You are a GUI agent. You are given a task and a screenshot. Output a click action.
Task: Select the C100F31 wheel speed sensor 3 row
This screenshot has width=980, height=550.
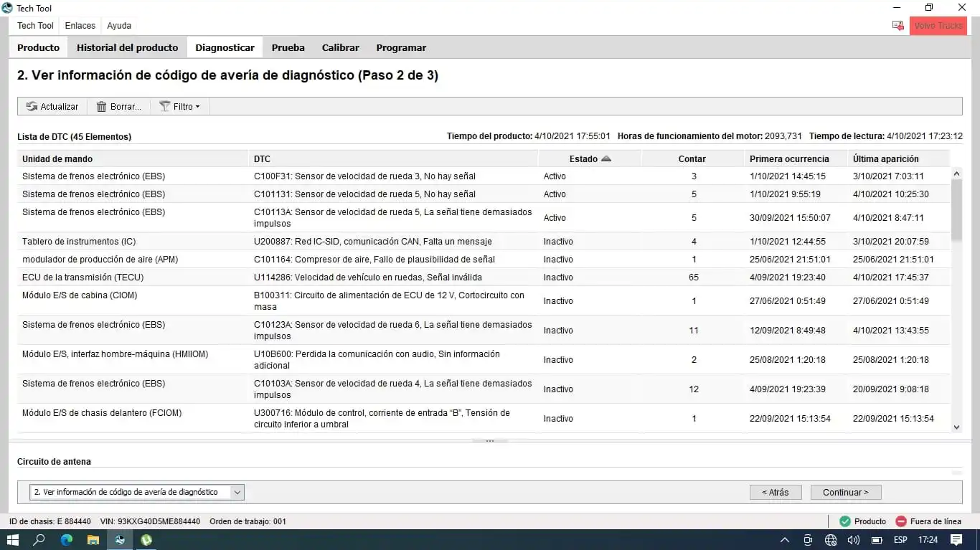(484, 176)
